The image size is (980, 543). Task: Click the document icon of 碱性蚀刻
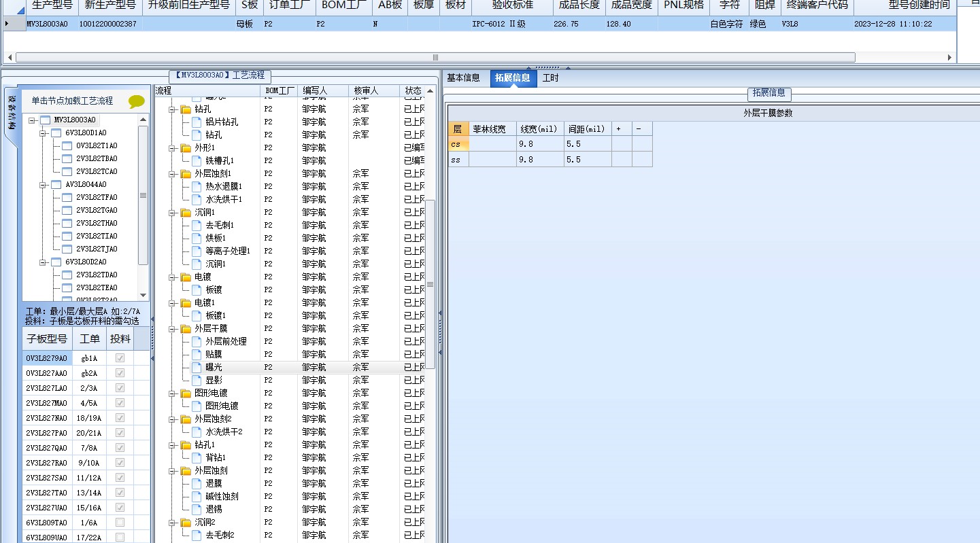point(197,496)
